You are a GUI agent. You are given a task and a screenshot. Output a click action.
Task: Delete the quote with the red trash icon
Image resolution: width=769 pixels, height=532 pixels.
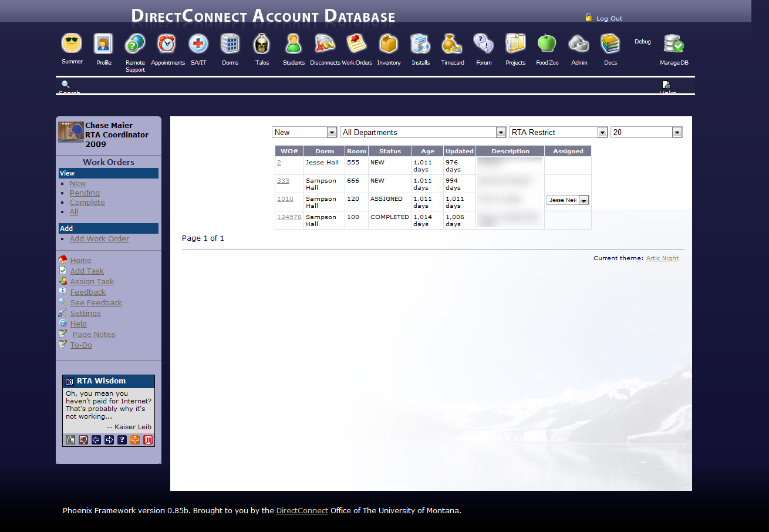pos(148,440)
